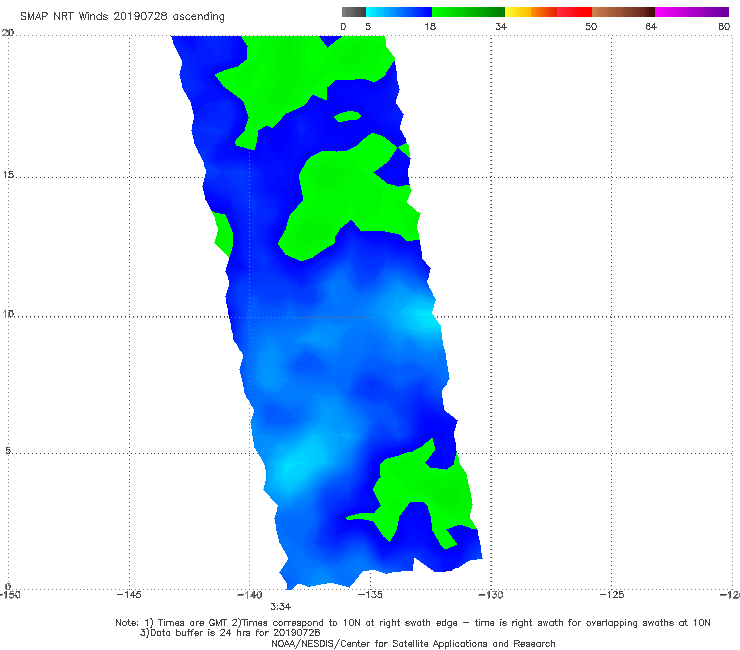
Task: Click the note '3)Data buffer is 24 hrs'
Action: (x=230, y=633)
